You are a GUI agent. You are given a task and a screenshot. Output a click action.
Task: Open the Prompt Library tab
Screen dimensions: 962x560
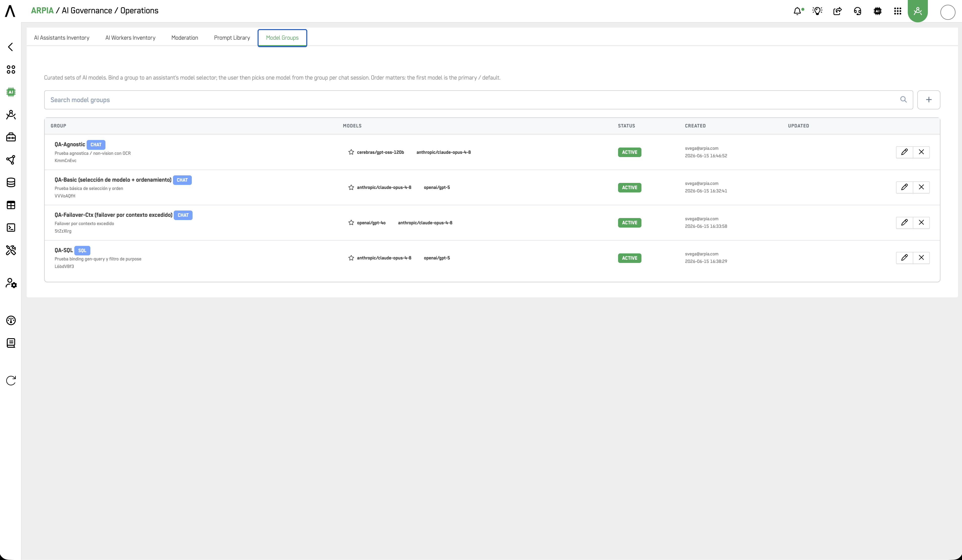pyautogui.click(x=232, y=38)
